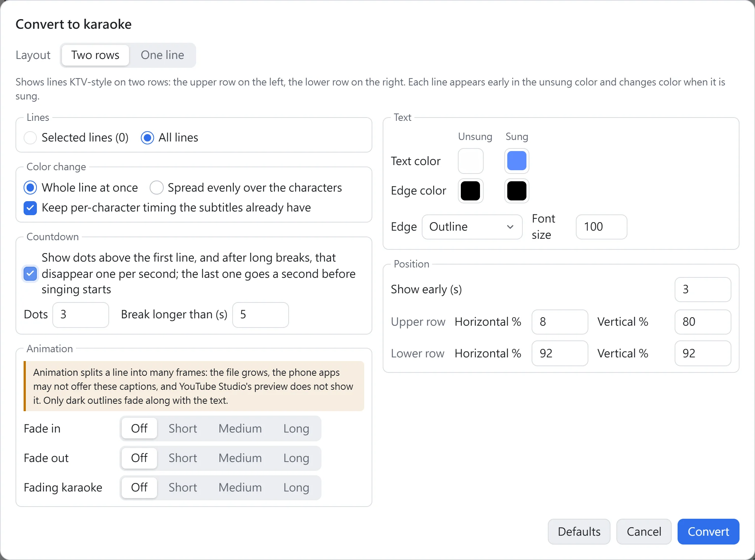Image resolution: width=755 pixels, height=560 pixels.
Task: Click the Convert button
Action: click(x=708, y=532)
